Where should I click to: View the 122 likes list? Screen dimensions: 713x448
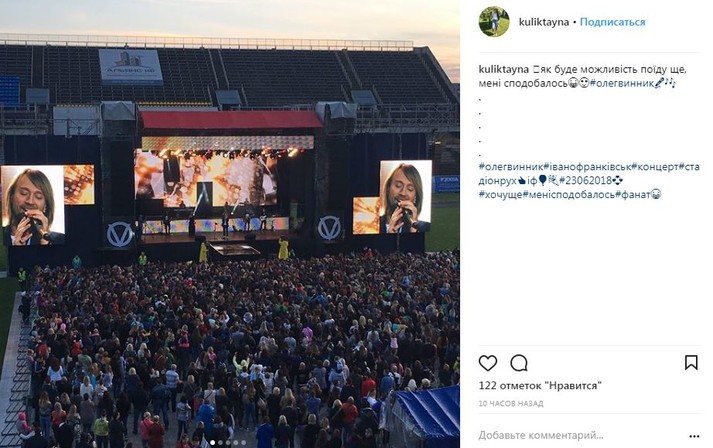[540, 386]
